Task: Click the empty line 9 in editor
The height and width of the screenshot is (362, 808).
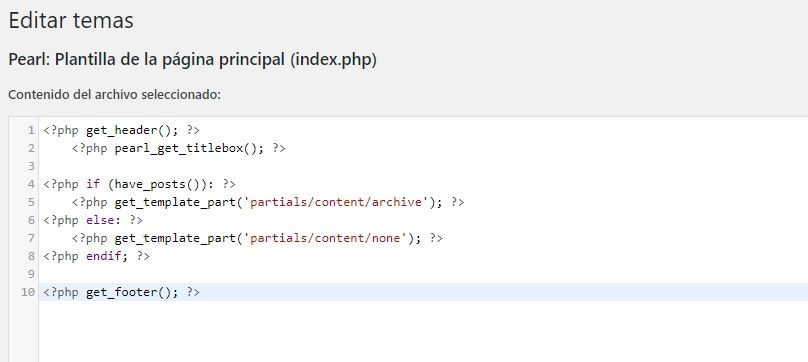Action: click(423, 274)
